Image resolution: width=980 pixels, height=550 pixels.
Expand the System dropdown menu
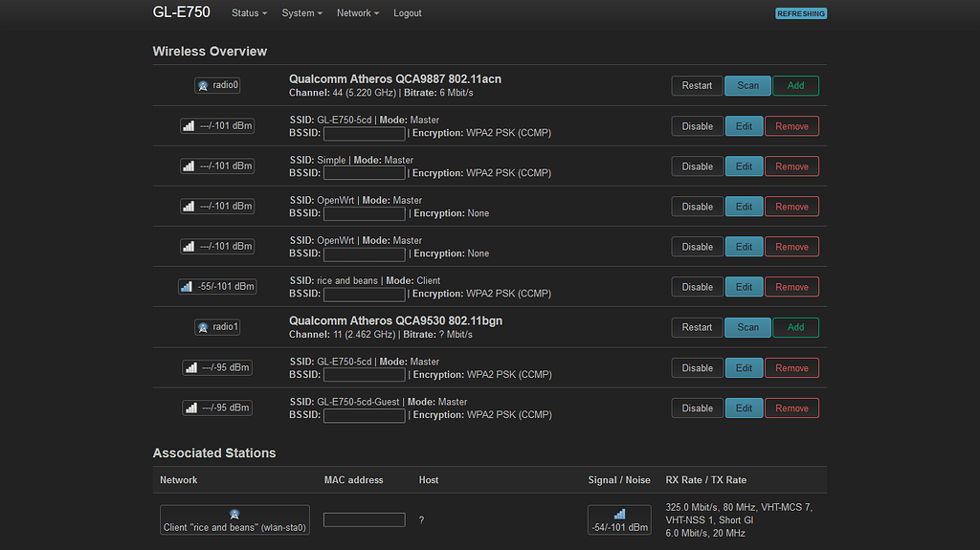301,13
